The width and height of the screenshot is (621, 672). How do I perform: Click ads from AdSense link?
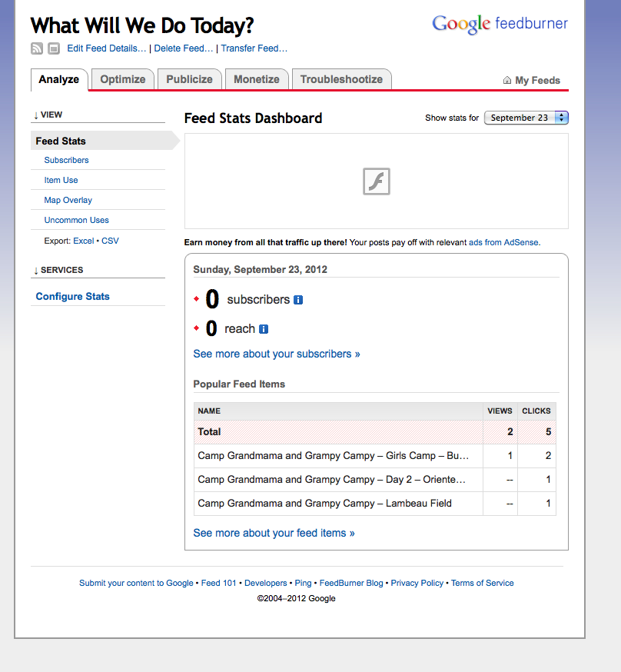click(x=503, y=242)
